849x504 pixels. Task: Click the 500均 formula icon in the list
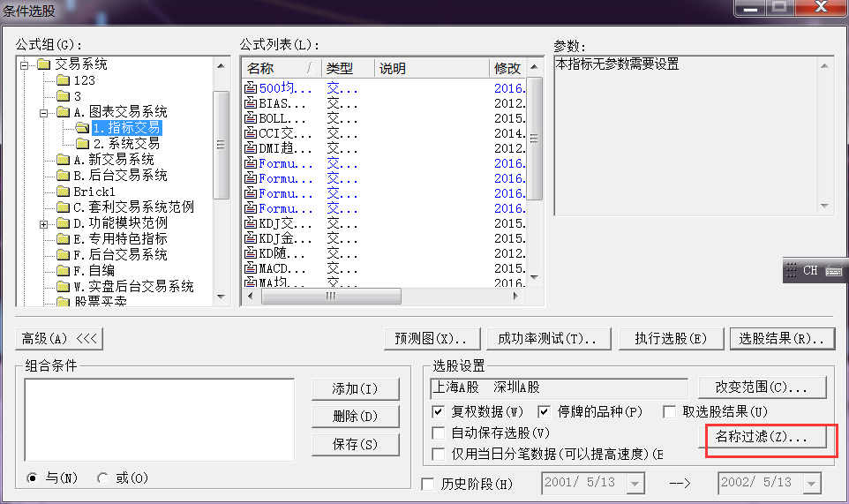[251, 88]
